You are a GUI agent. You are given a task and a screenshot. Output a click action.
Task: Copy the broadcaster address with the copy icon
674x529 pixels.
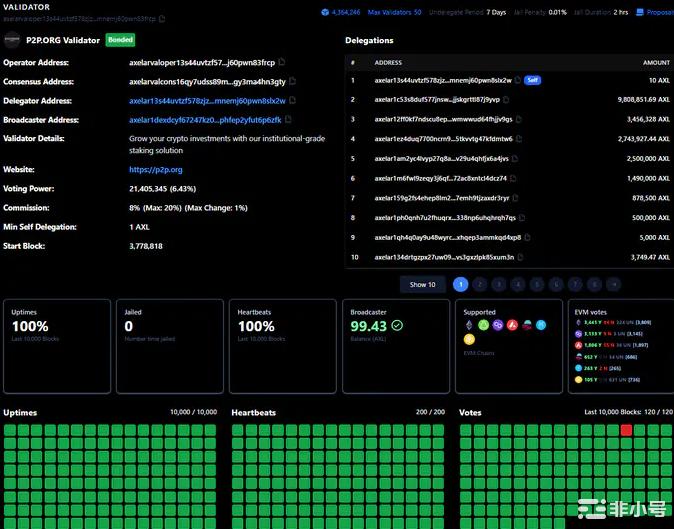[x=290, y=120]
